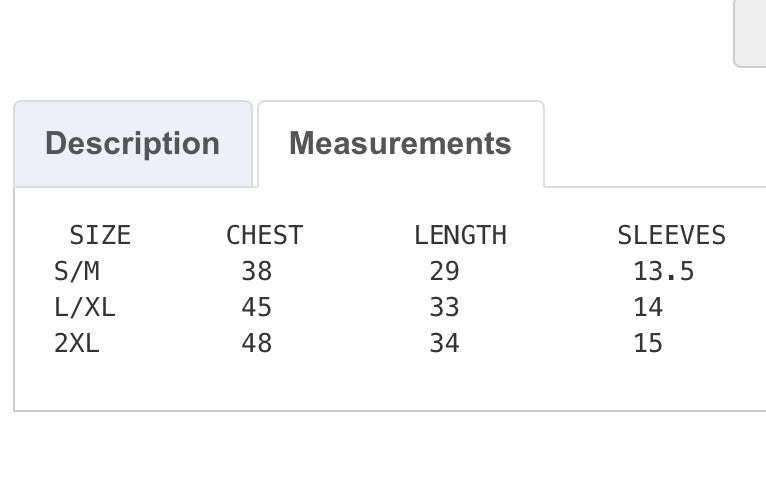Switch to the Description tab
The width and height of the screenshot is (766, 482).
coord(133,144)
